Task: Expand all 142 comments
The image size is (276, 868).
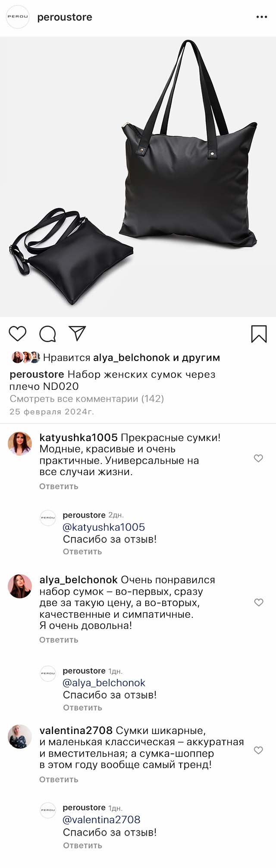Action: pos(87,399)
